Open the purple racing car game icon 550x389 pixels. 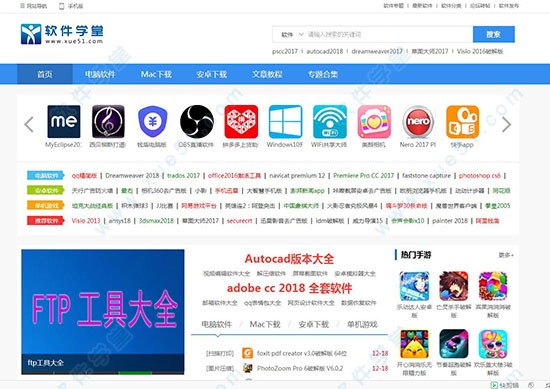click(454, 344)
